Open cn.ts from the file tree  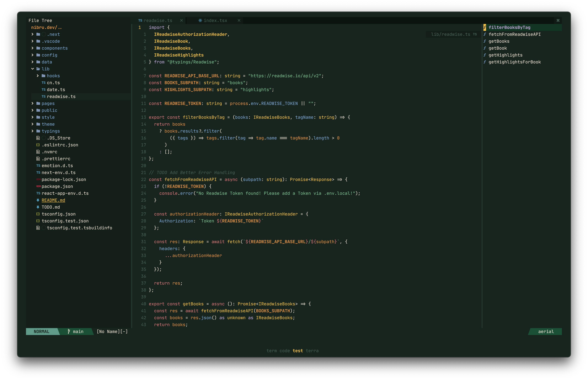[x=53, y=83]
